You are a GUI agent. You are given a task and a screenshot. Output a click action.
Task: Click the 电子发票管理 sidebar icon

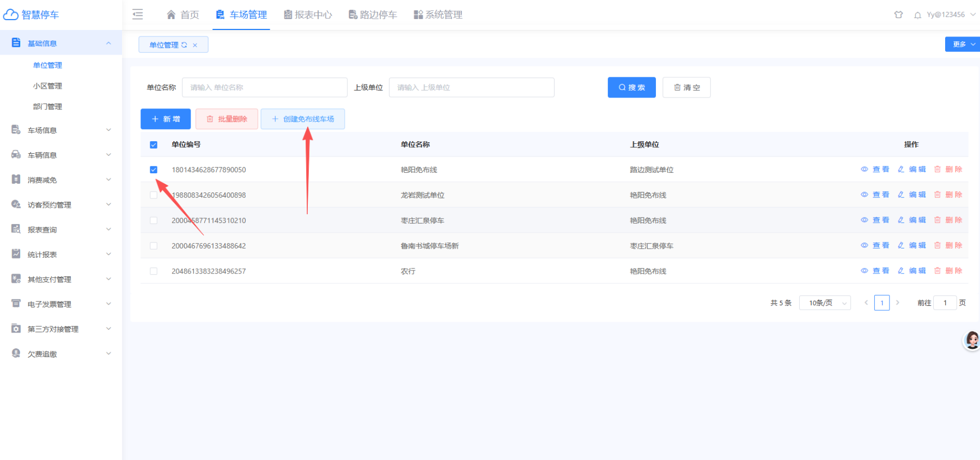(x=16, y=304)
